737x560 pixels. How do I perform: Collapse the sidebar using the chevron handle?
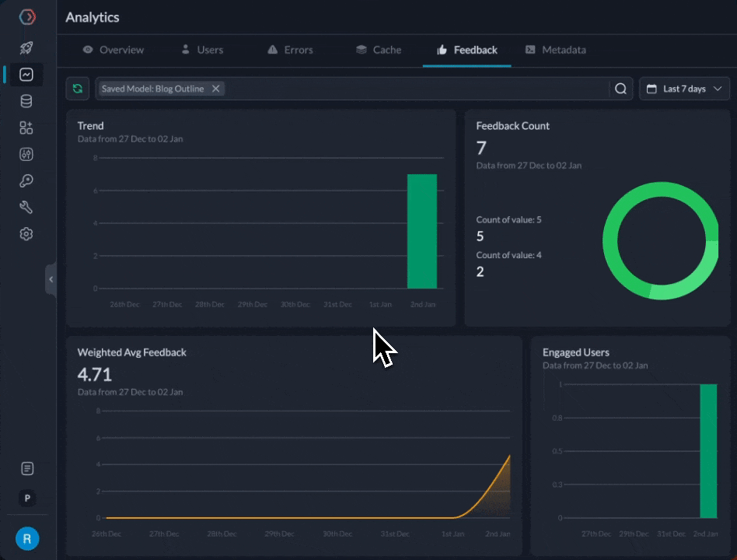point(51,279)
